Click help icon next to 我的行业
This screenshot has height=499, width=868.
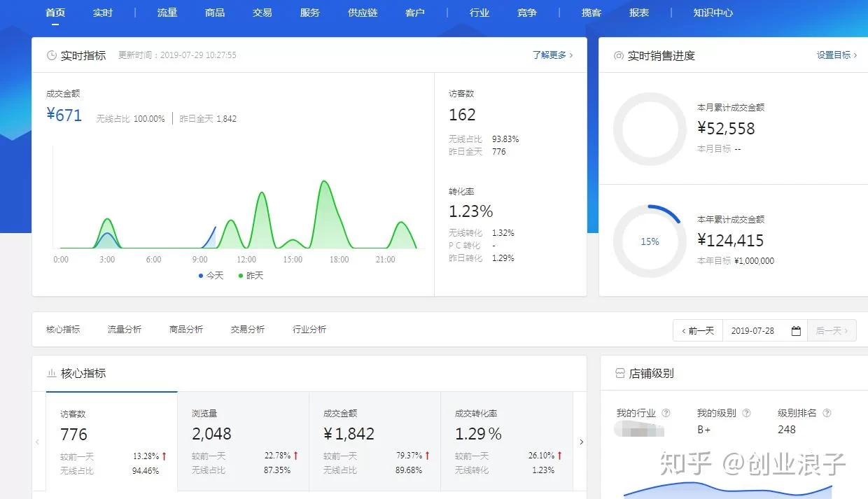(x=666, y=413)
